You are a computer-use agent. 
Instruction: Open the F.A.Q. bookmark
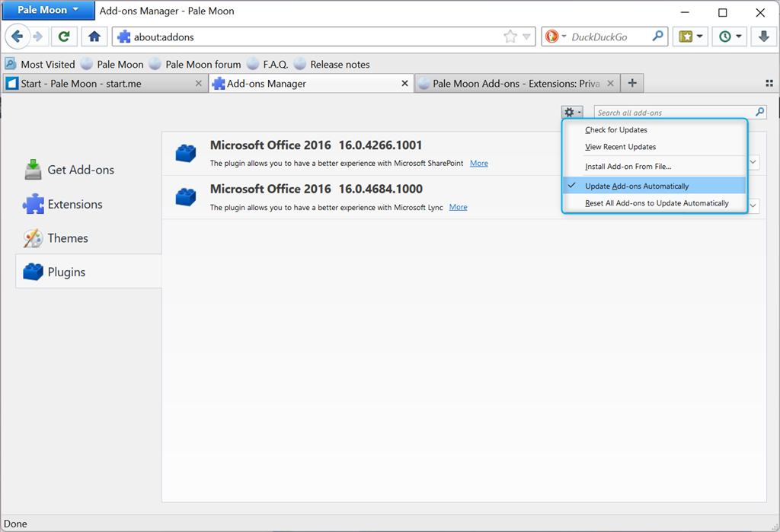tap(267, 64)
